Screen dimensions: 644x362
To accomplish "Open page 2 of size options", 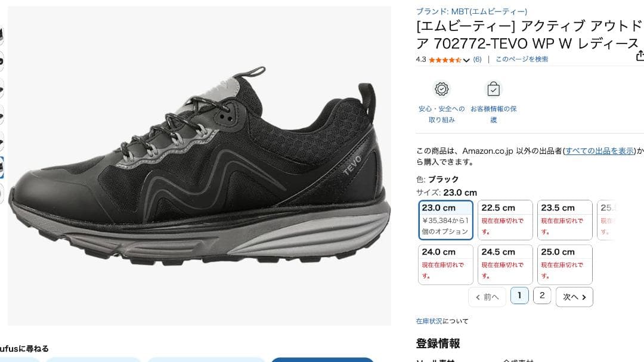I will point(542,295).
